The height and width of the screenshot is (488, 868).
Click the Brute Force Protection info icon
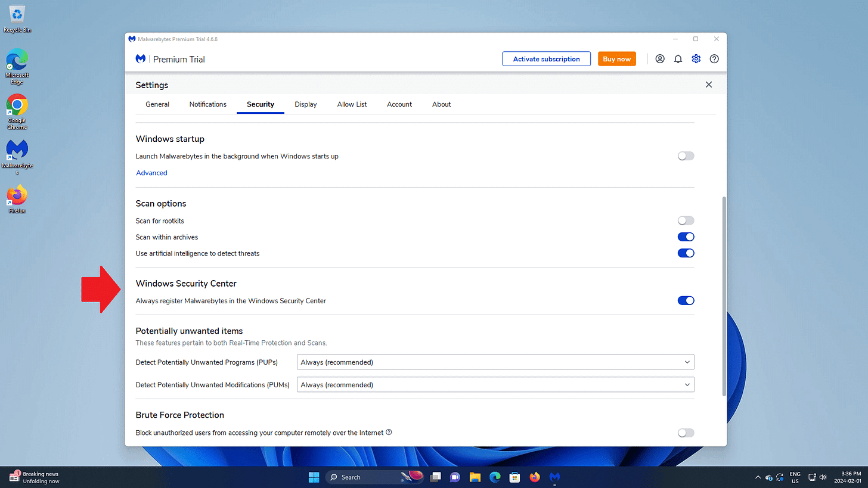coord(389,432)
